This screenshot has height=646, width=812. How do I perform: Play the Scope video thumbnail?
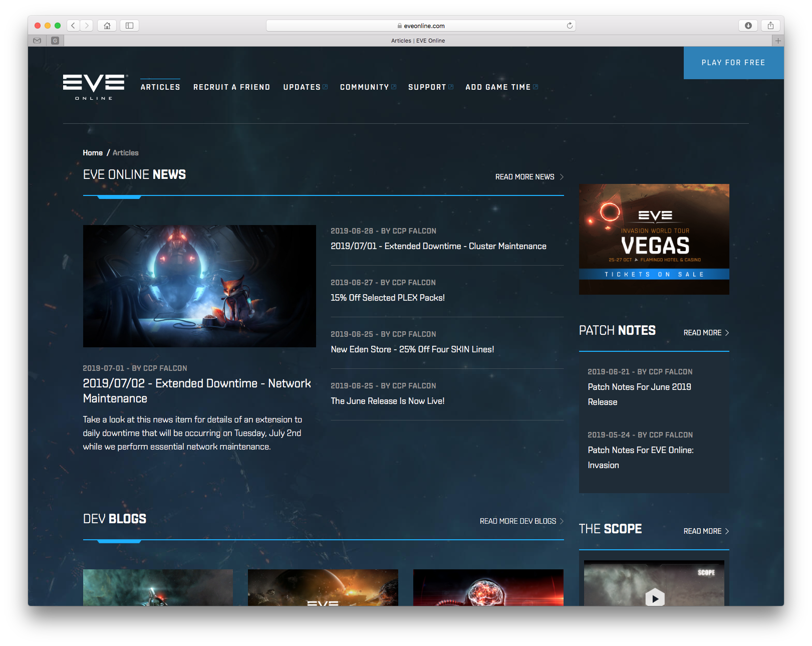tap(654, 597)
